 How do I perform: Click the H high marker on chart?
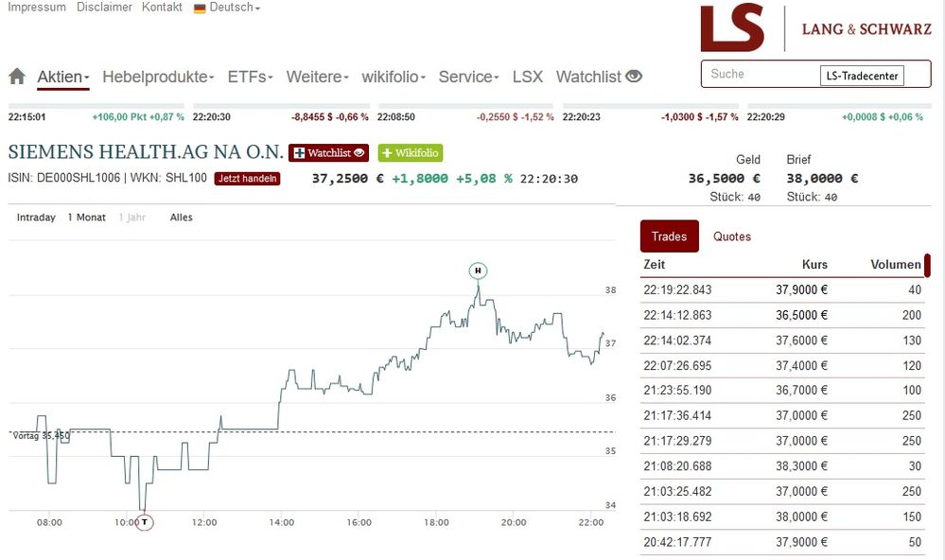coord(478,271)
